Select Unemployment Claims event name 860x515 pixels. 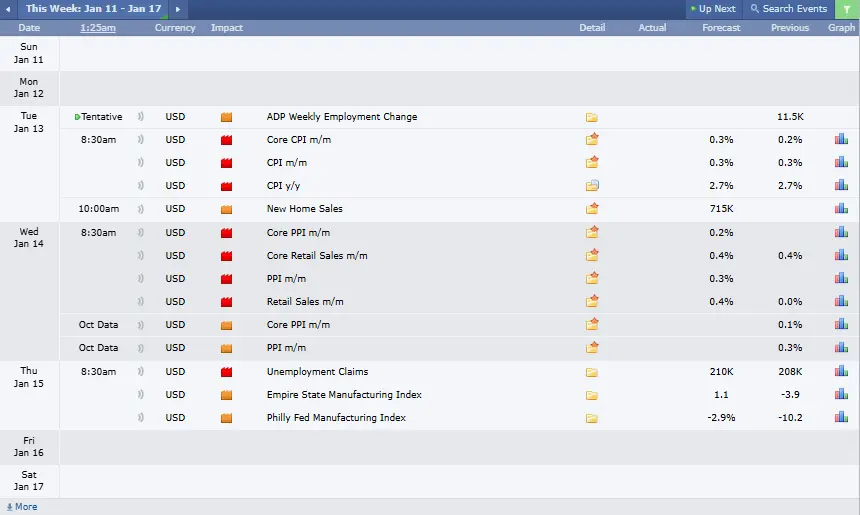317,372
